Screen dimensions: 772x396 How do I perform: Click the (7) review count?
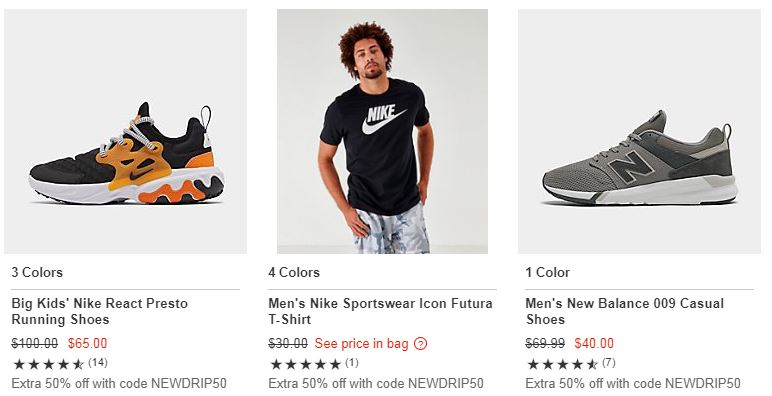click(609, 363)
